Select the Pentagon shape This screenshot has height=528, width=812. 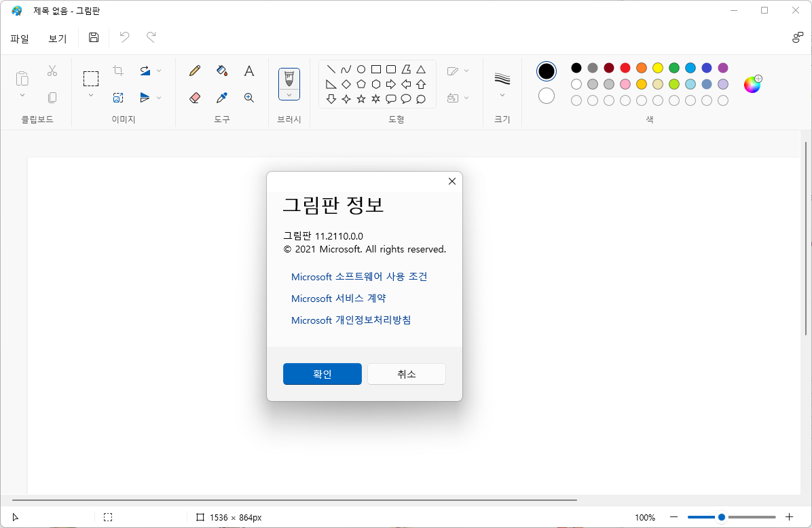(x=361, y=84)
